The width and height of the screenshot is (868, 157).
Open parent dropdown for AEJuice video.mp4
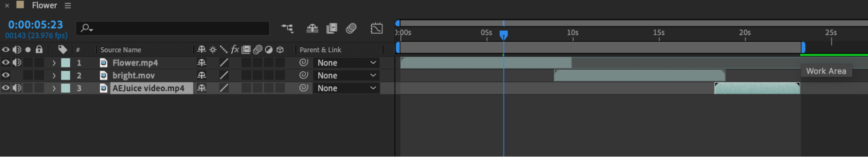coord(346,88)
